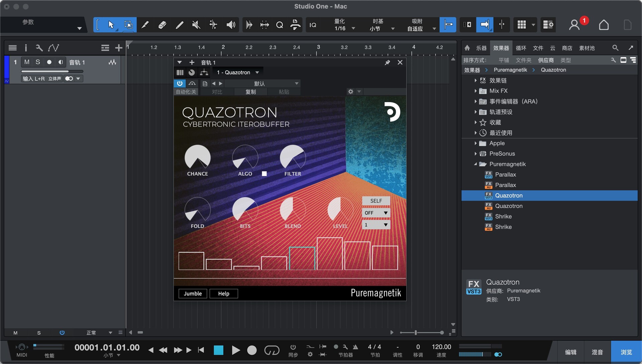Viewport: 642px width, 364px height.
Task: Open track inspector i icon
Action: [25, 48]
